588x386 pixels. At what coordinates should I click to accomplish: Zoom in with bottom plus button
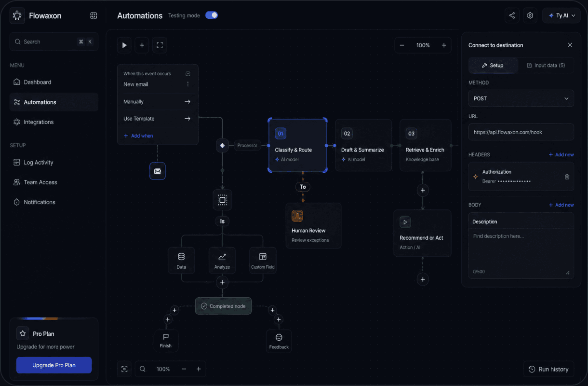coord(199,369)
